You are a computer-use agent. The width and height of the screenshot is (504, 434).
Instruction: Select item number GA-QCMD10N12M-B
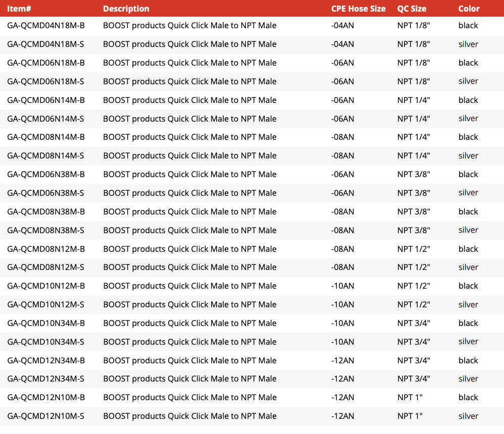46,286
